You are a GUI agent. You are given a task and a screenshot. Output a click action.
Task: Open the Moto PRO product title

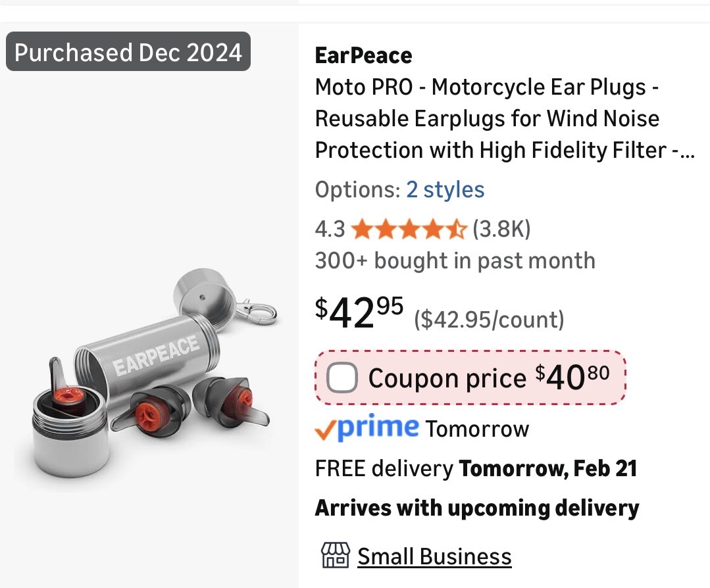(x=503, y=118)
